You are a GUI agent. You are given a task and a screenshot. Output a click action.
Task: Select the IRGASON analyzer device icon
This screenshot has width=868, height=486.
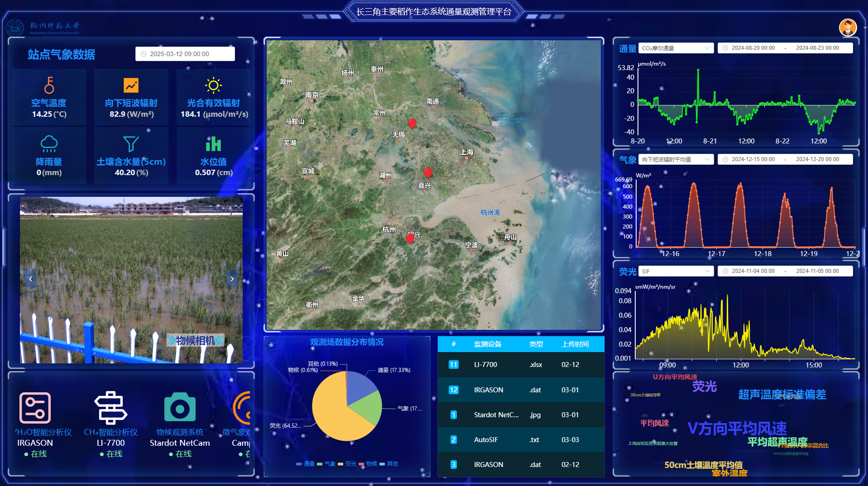(35, 408)
